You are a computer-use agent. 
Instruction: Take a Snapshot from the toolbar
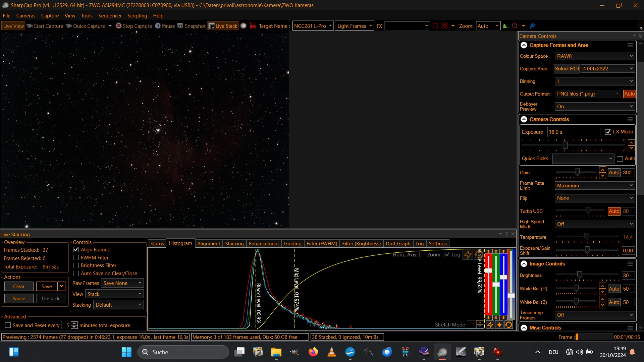[192, 26]
